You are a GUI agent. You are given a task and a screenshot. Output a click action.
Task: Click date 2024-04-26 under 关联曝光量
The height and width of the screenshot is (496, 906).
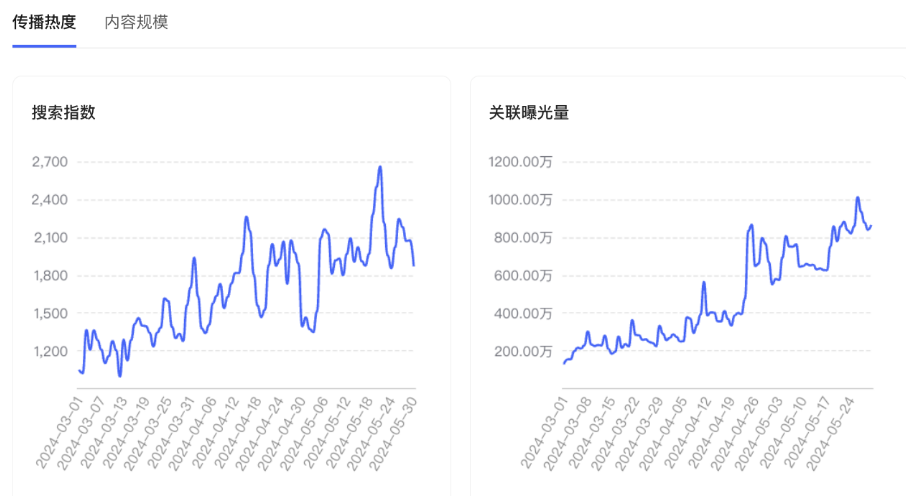(735, 432)
